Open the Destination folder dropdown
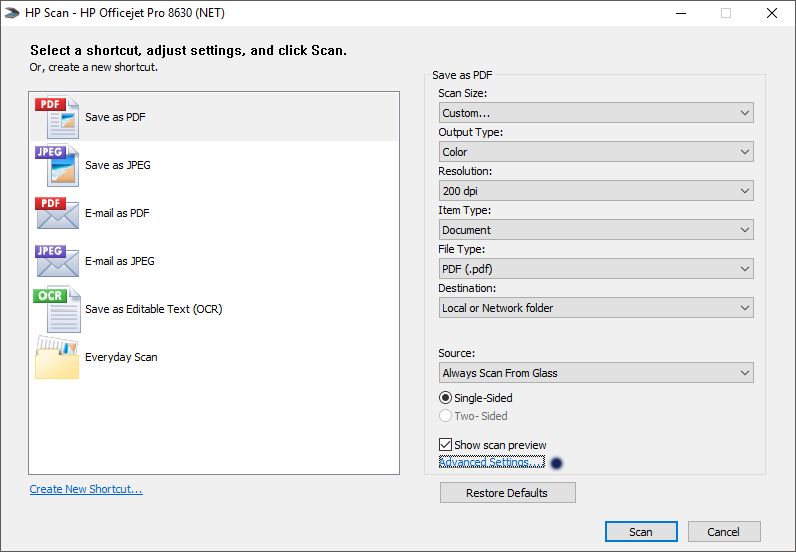The height and width of the screenshot is (552, 796). (596, 308)
